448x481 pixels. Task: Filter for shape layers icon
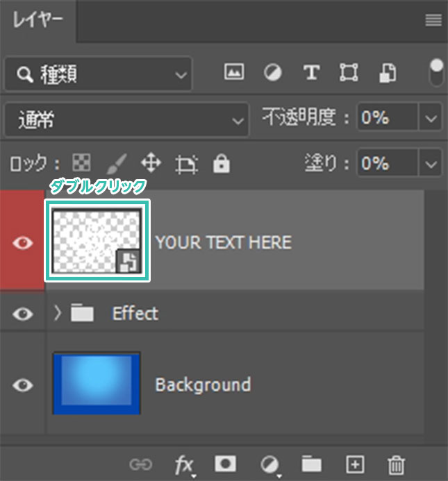[x=348, y=73]
